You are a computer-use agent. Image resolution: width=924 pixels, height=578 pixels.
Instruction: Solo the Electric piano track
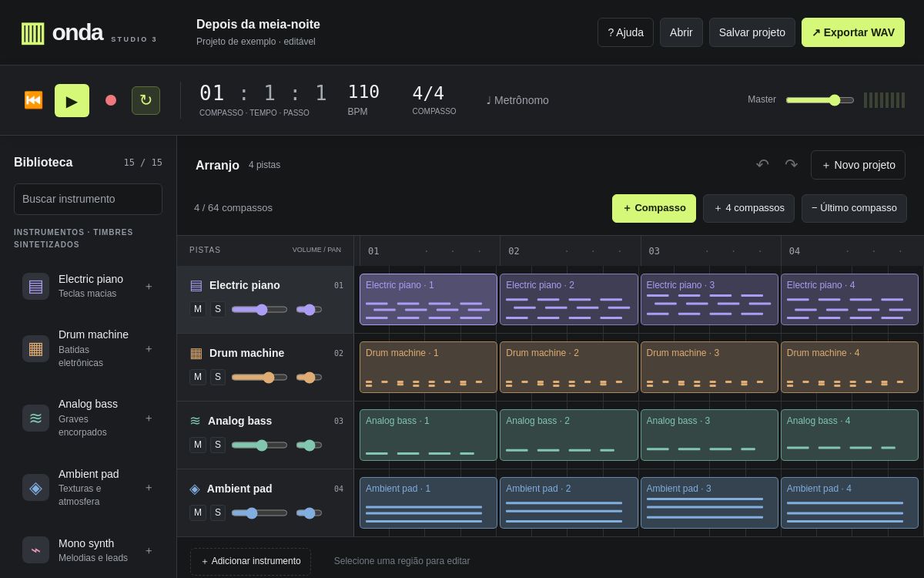(218, 309)
